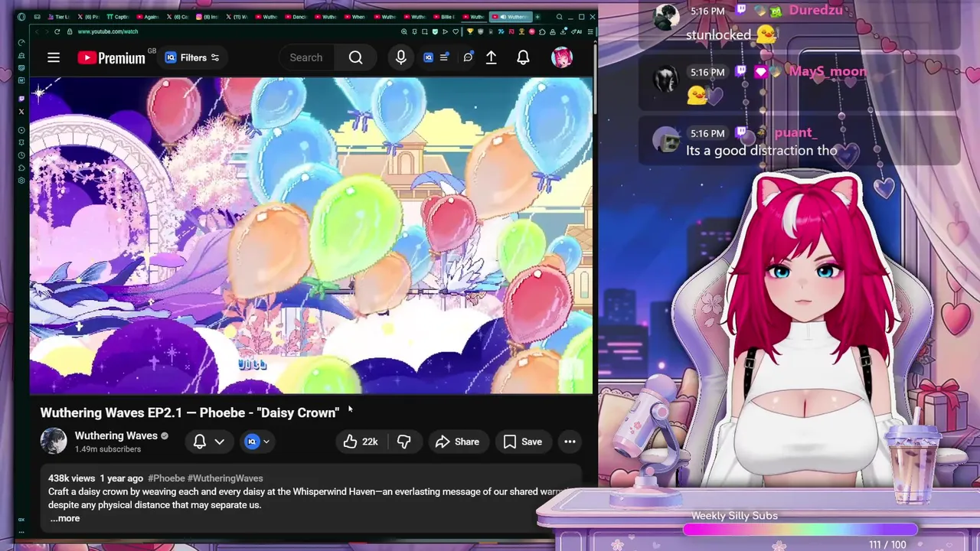Viewport: 980px width, 551px height.
Task: Open Wuthering Waves channel avatar
Action: 54,442
